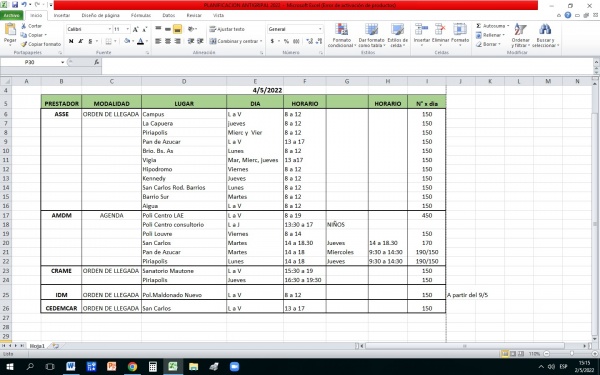Click the zoom slider in status bar
The image size is (600, 375).
click(x=572, y=354)
